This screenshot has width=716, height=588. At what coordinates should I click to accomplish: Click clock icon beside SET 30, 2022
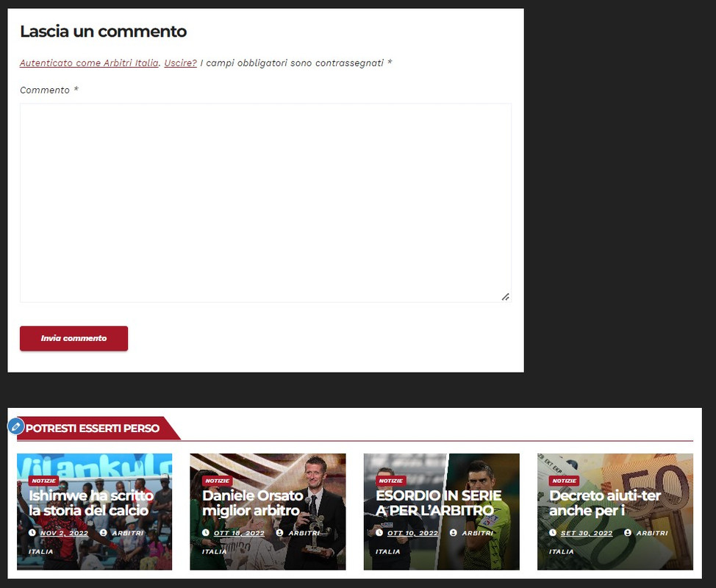coord(553,533)
